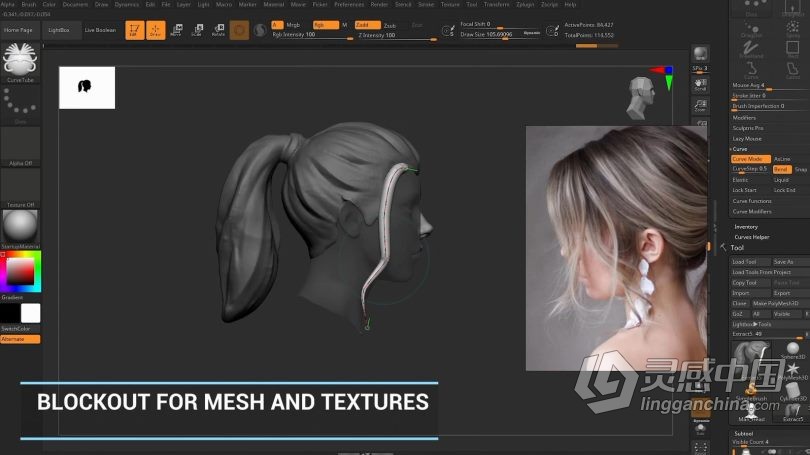Open the Preferences menu
810x455 pixels.
(349, 4)
